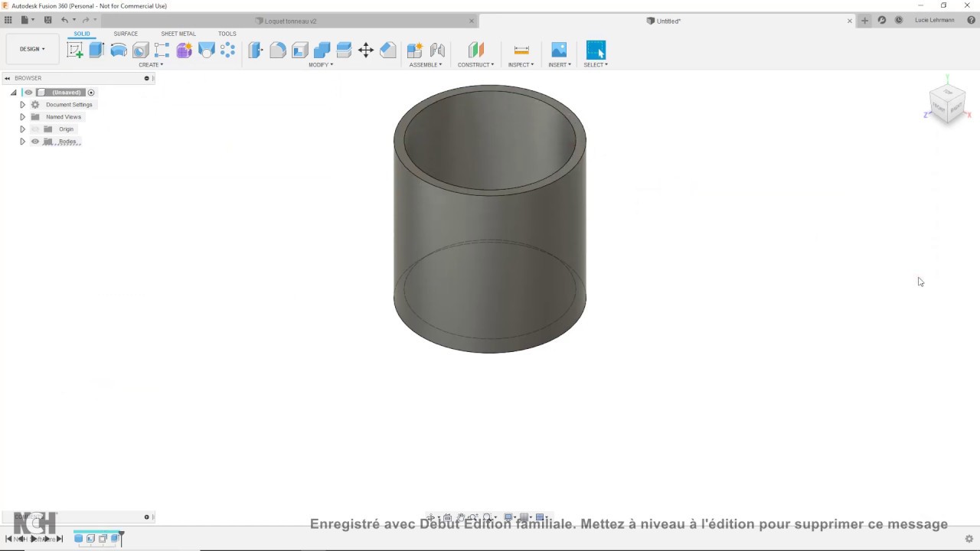Open the INSERT dropdown menu
The image size is (980, 551).
click(x=560, y=65)
